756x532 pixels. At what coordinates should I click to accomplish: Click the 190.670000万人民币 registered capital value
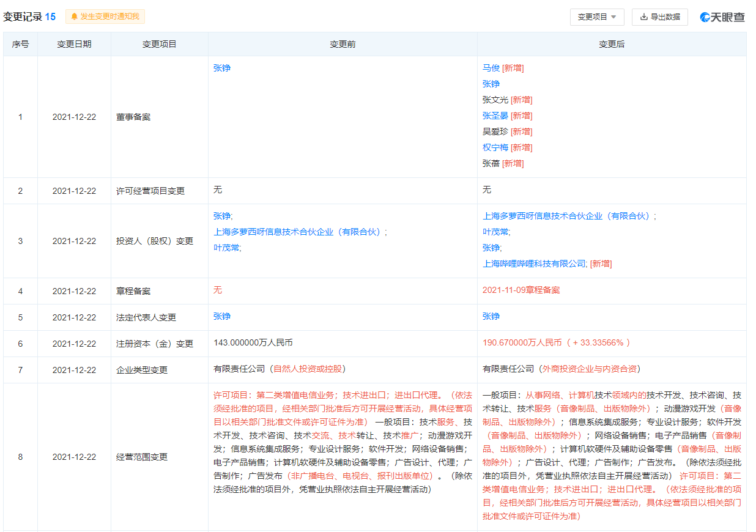pyautogui.click(x=522, y=342)
